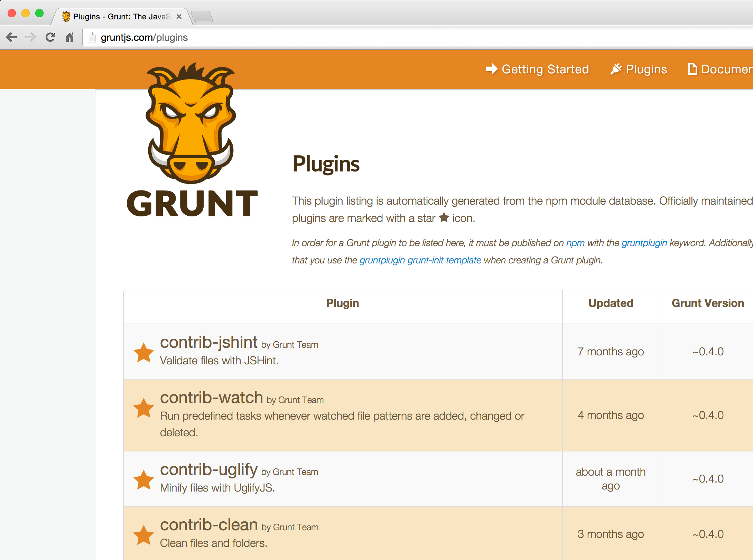Click the red close window button
Screen dimensions: 753x560
12,13
